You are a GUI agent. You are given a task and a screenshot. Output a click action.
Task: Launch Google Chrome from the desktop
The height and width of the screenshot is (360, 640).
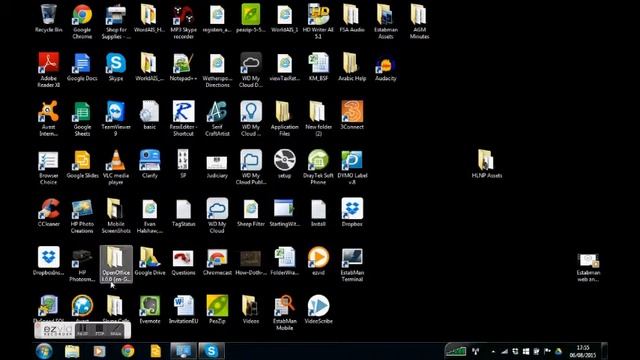(82, 21)
